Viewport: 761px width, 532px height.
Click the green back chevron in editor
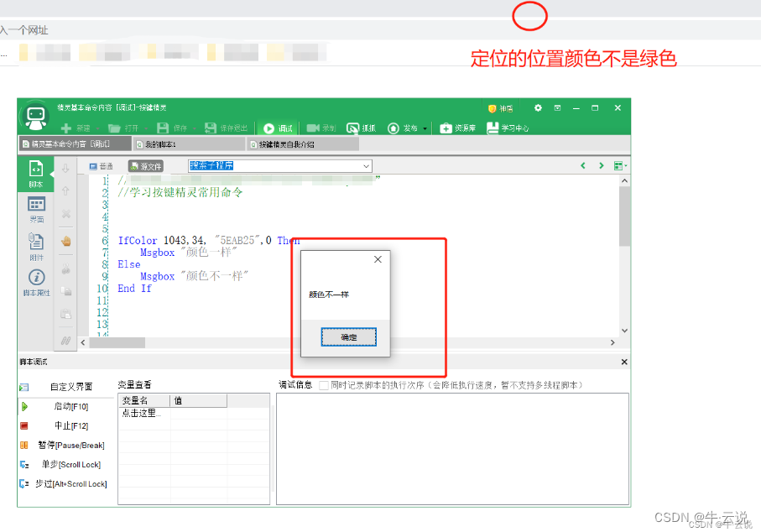pyautogui.click(x=583, y=165)
